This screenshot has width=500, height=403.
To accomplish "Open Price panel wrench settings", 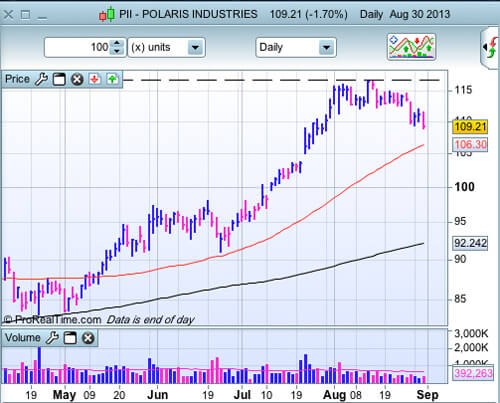I will point(42,79).
